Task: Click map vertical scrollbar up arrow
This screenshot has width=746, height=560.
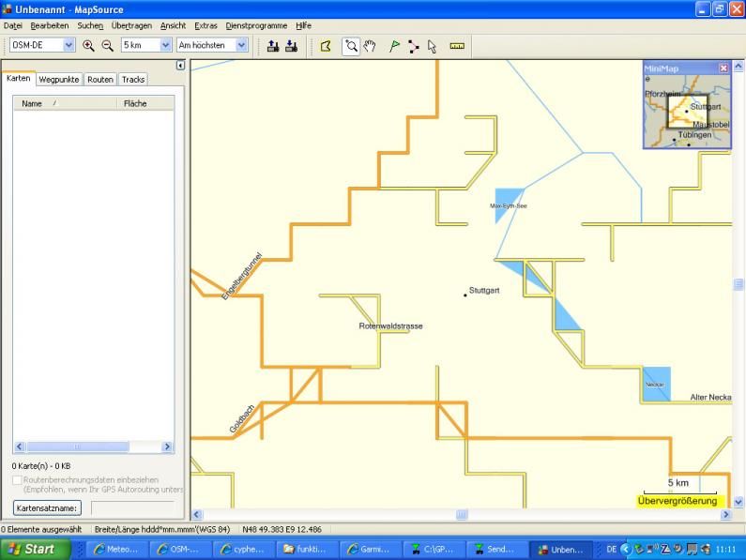Action: (738, 67)
